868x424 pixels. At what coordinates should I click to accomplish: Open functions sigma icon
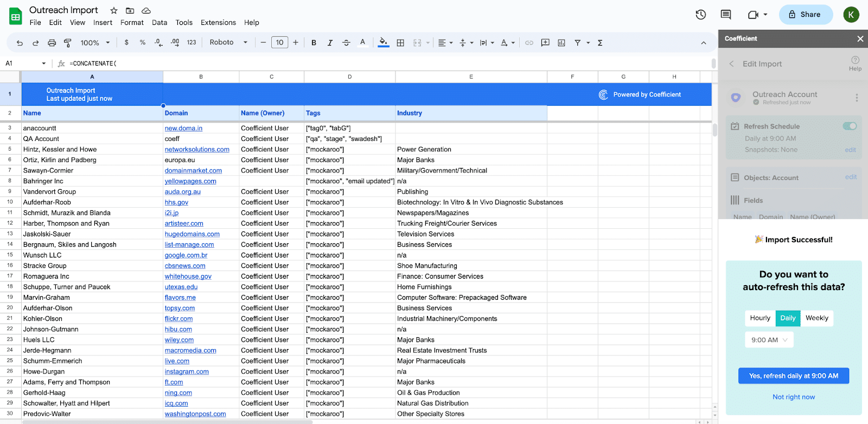[600, 43]
